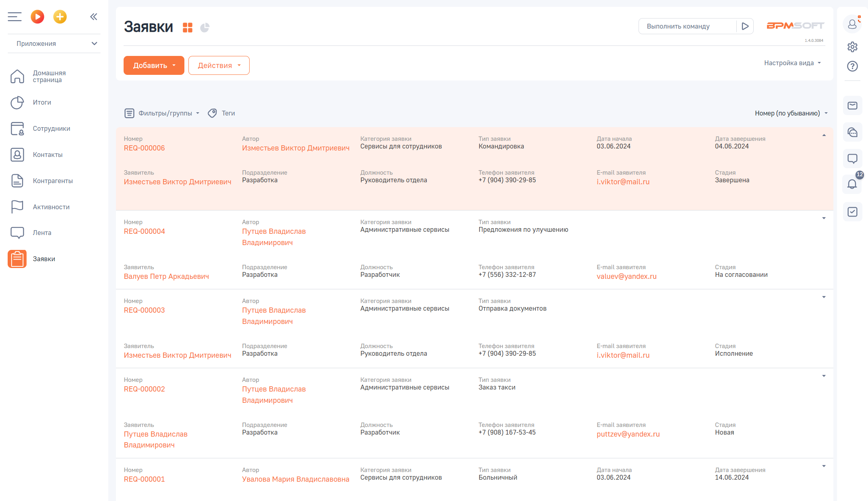Open the hamburger main menu

[14, 16]
